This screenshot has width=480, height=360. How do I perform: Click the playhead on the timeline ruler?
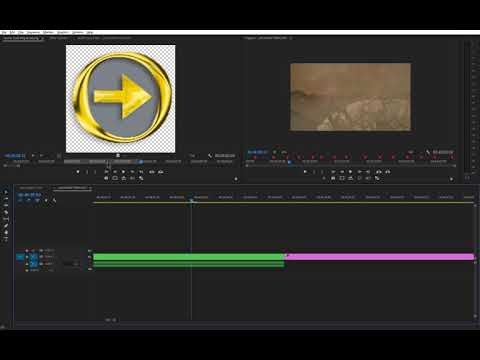coord(191,200)
